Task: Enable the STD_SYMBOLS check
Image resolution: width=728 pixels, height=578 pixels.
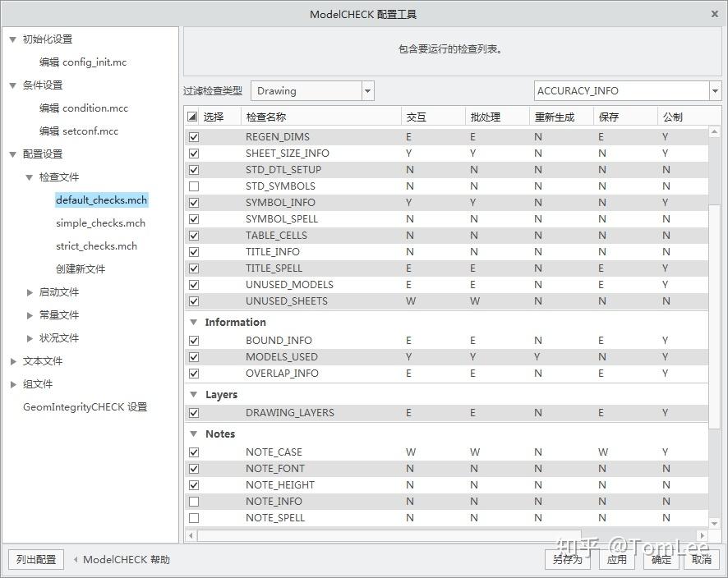Action: click(193, 186)
